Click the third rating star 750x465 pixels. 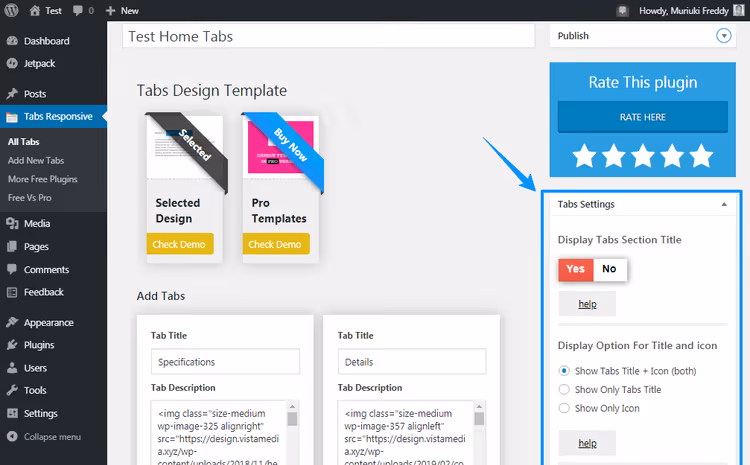tap(643, 155)
